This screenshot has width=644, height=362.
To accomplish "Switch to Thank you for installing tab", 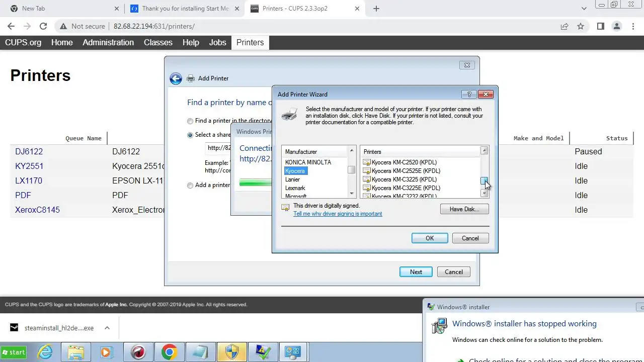I will point(184,9).
